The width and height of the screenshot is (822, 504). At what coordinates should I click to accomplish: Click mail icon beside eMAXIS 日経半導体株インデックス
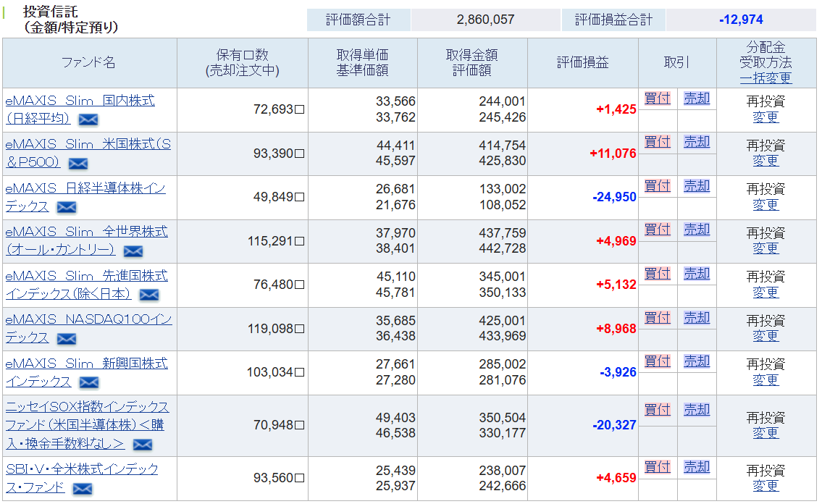point(67,208)
